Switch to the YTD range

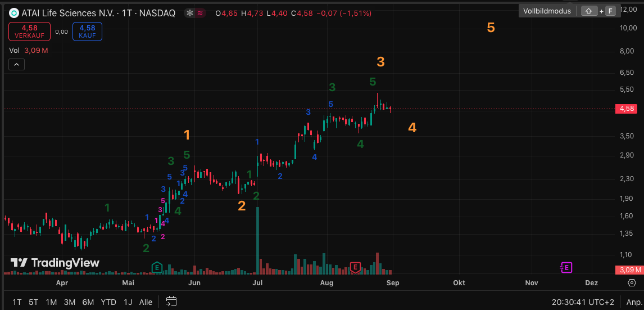(x=108, y=302)
